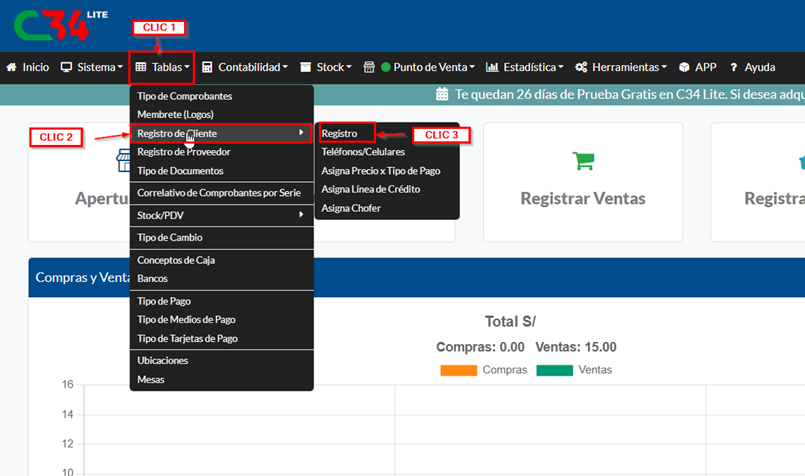Select Registro in the client submenu
This screenshot has height=476, width=805.
(x=340, y=133)
